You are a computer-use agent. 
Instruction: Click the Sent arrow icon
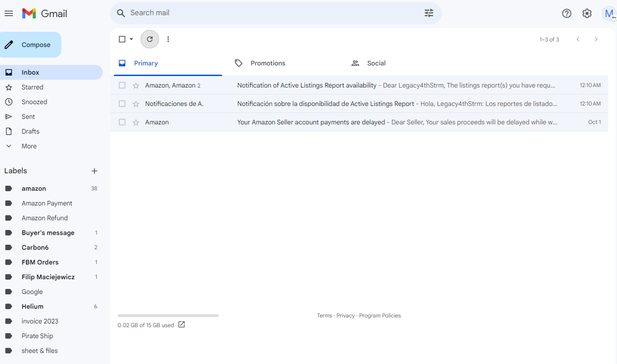pyautogui.click(x=9, y=117)
